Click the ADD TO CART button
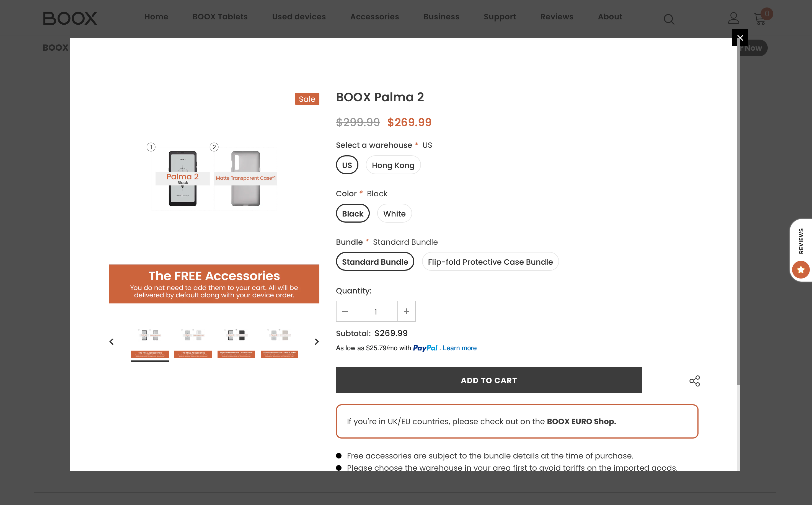This screenshot has width=812, height=505. tap(488, 380)
